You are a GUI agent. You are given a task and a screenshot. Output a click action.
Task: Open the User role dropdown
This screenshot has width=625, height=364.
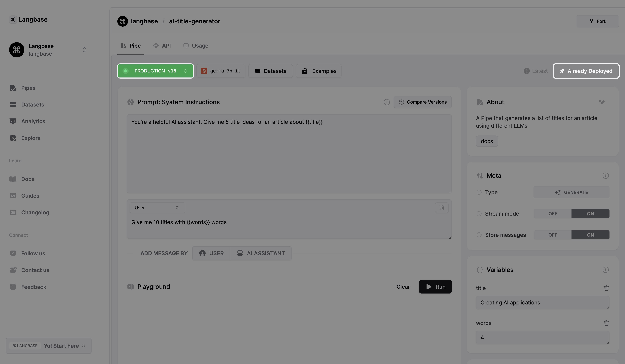click(x=157, y=208)
